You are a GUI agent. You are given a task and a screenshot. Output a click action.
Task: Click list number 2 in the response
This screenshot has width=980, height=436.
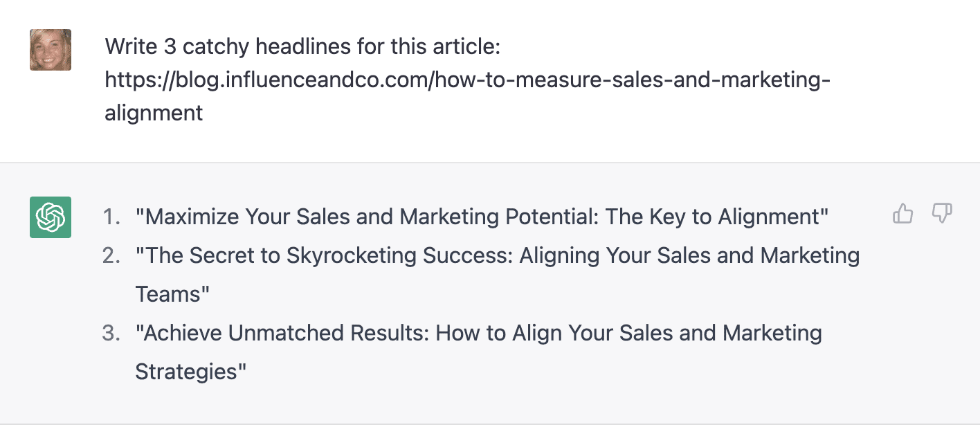[111, 256]
